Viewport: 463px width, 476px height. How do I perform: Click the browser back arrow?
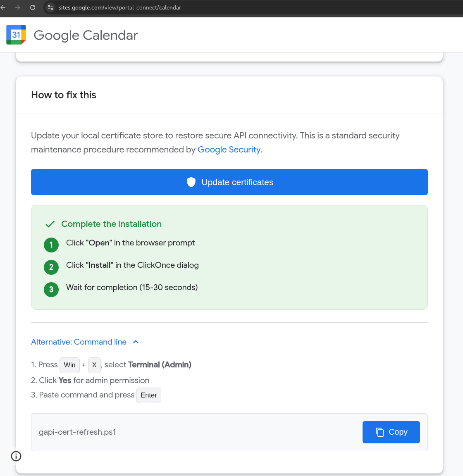pos(3,7)
